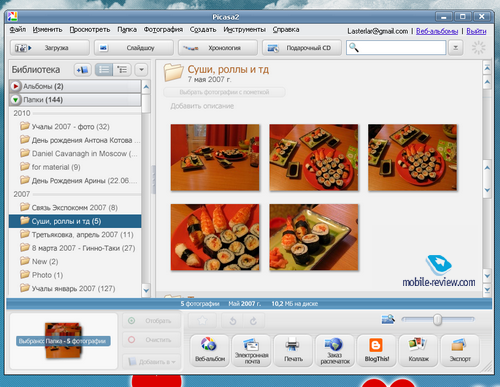
Task: Upload via the Веб-альбом button
Action: pos(210,350)
